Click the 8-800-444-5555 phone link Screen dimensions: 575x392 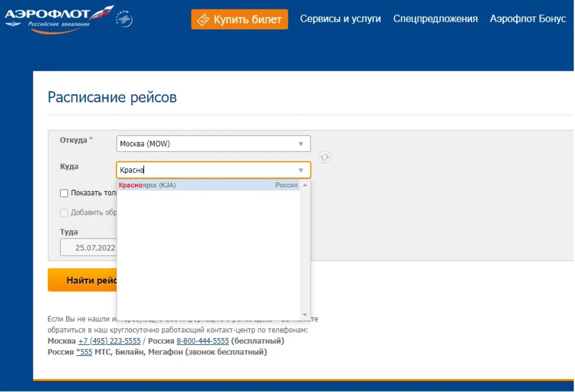[203, 341]
